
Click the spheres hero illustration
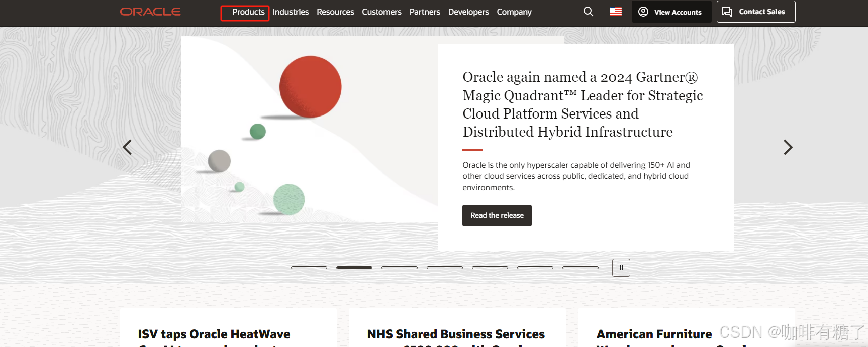click(x=310, y=129)
